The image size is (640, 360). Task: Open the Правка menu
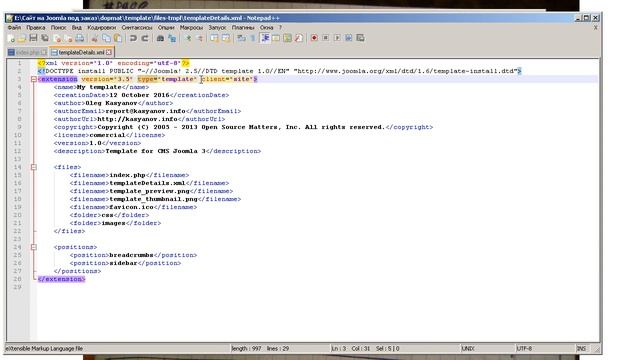click(36, 28)
